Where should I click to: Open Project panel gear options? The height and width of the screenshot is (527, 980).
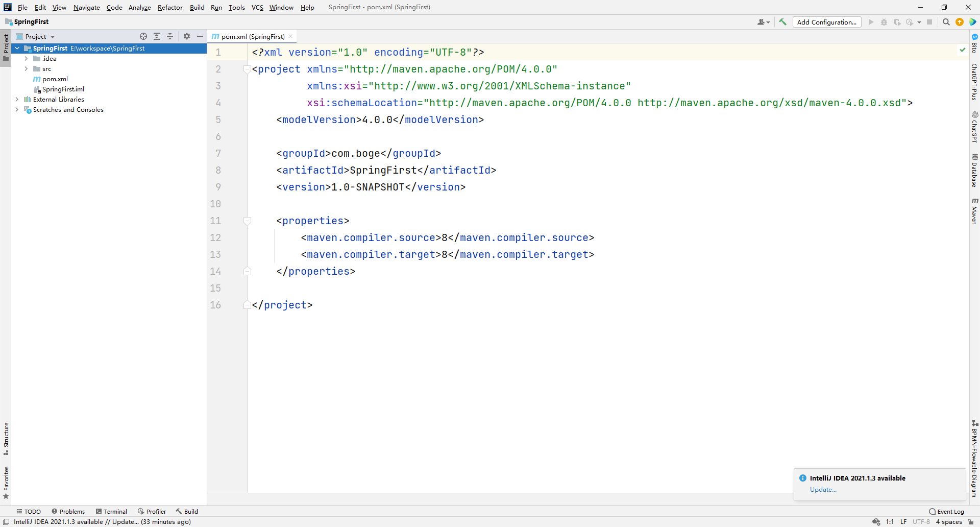coord(187,36)
